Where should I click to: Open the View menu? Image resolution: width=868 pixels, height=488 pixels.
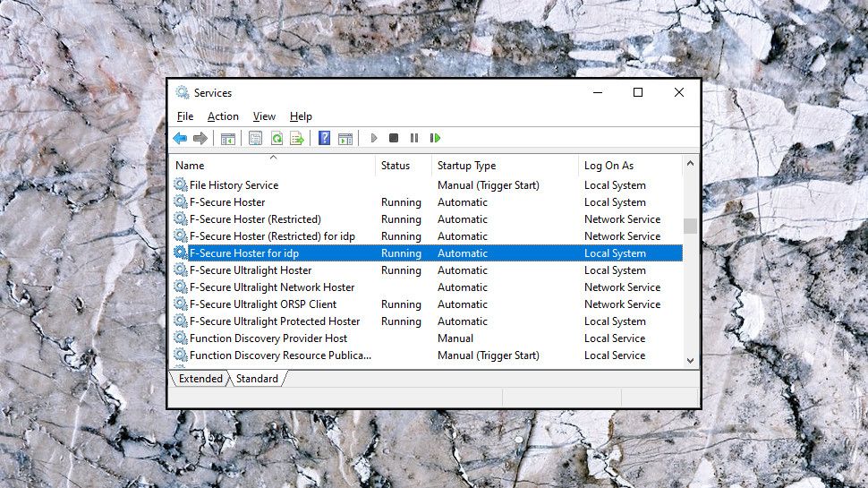(x=264, y=116)
